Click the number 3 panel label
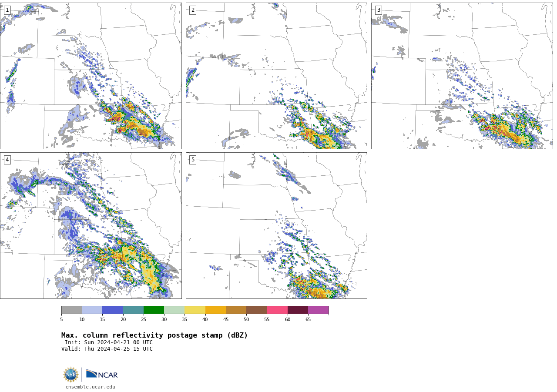The image size is (557, 392). pyautogui.click(x=378, y=10)
